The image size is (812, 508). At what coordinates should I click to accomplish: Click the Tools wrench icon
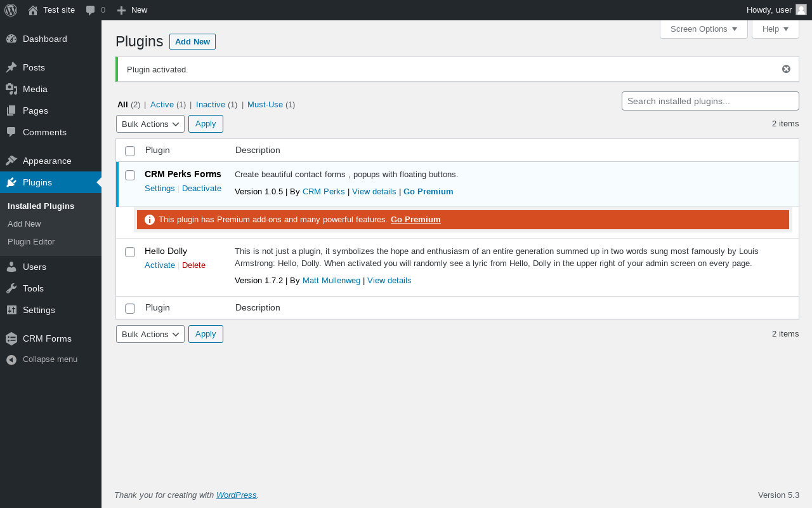click(x=11, y=288)
